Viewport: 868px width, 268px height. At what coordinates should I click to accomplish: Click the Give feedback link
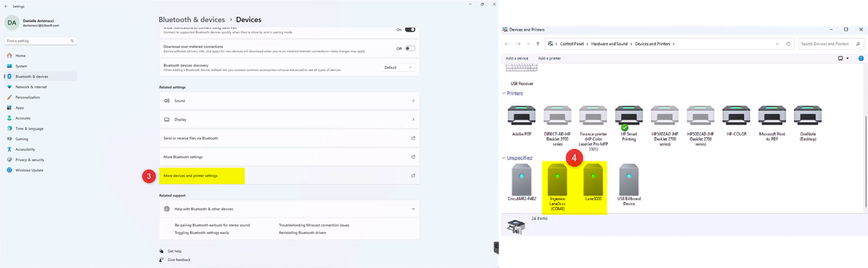[x=179, y=260]
